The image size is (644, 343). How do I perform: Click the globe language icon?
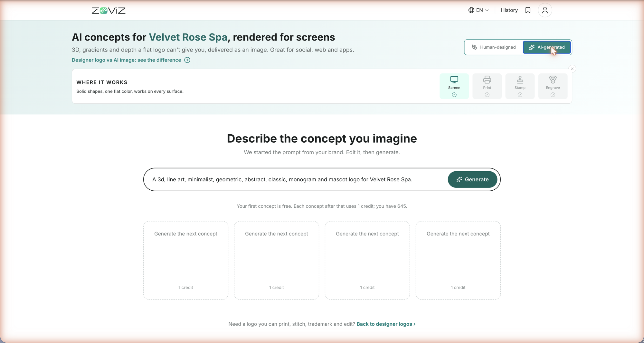coord(471,10)
